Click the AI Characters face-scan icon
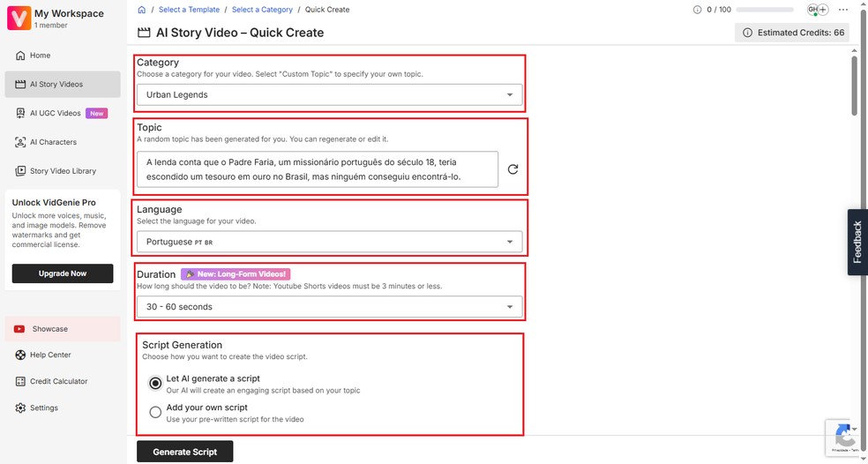 (20, 142)
